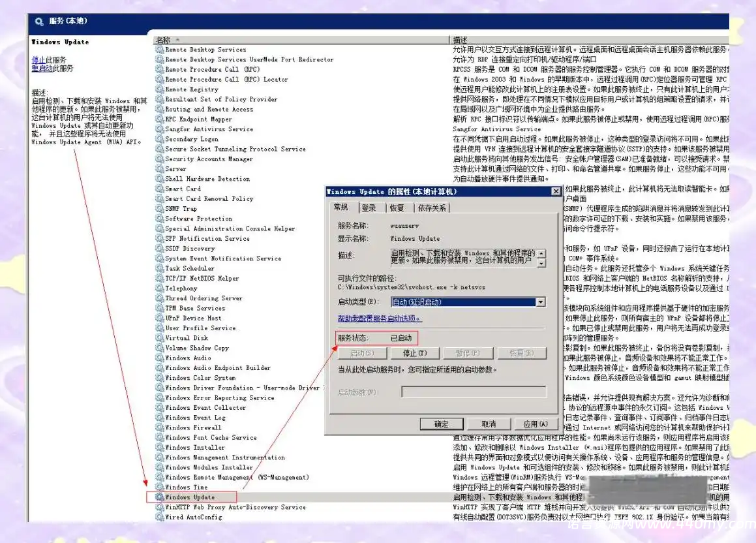
Task: Click gear icon beside Windows Audio Endpoint Builder
Action: [159, 367]
